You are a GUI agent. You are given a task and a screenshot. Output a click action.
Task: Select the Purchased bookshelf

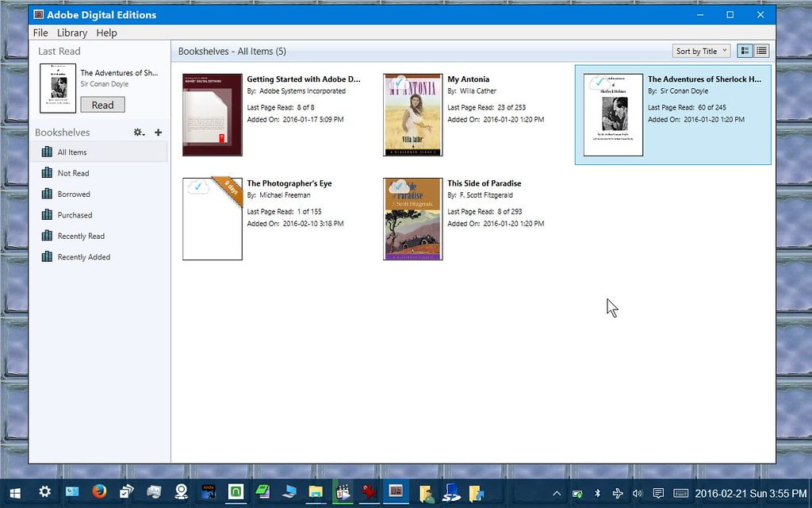pos(98,215)
